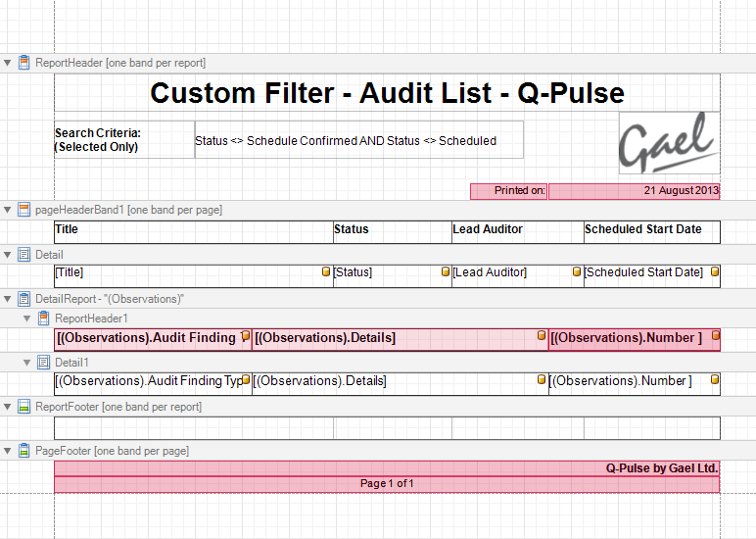Select the Status filter criteria text box
Screen dimensions: 756x539
(x=359, y=139)
